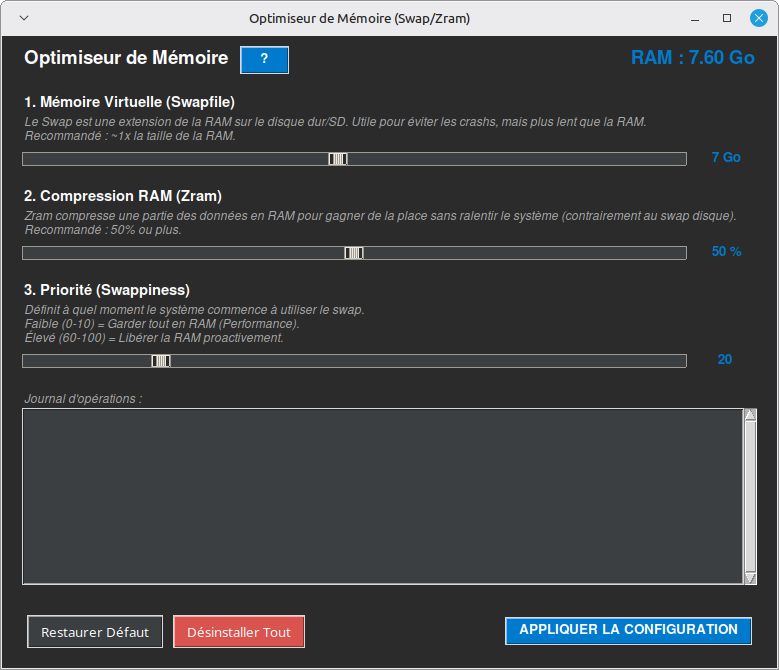Click the 7 Go swapfile value label

[x=726, y=158]
